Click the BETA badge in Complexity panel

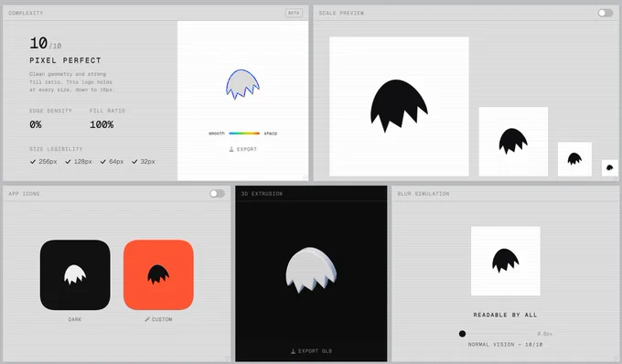[294, 13]
